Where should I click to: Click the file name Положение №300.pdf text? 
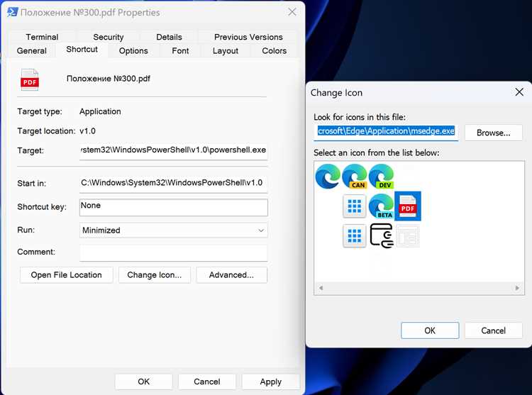tap(109, 79)
